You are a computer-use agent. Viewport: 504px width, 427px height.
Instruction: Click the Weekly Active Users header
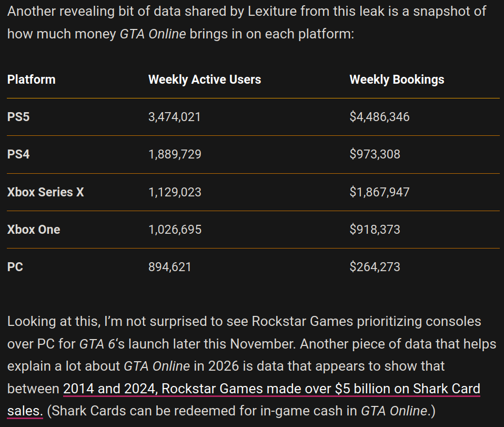[205, 80]
